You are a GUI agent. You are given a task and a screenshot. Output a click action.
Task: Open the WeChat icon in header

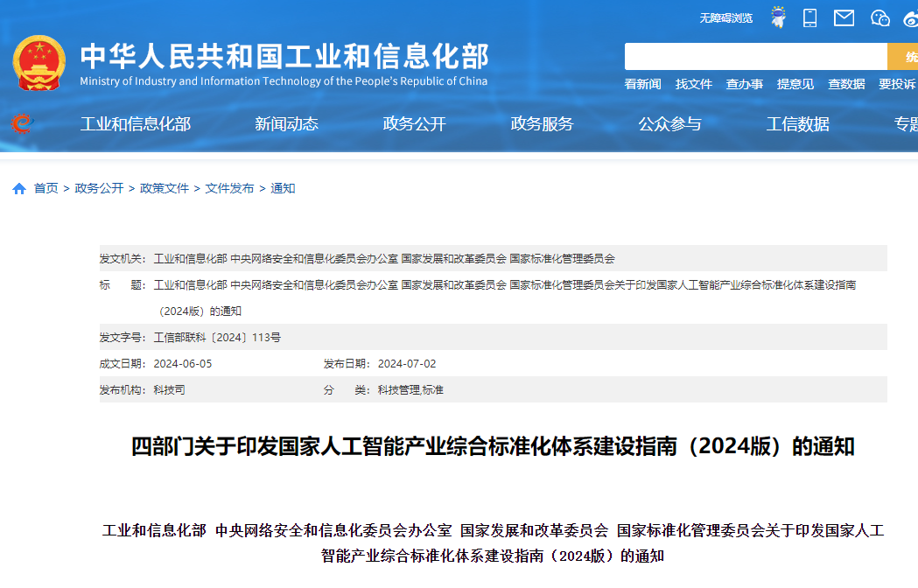pos(879,17)
